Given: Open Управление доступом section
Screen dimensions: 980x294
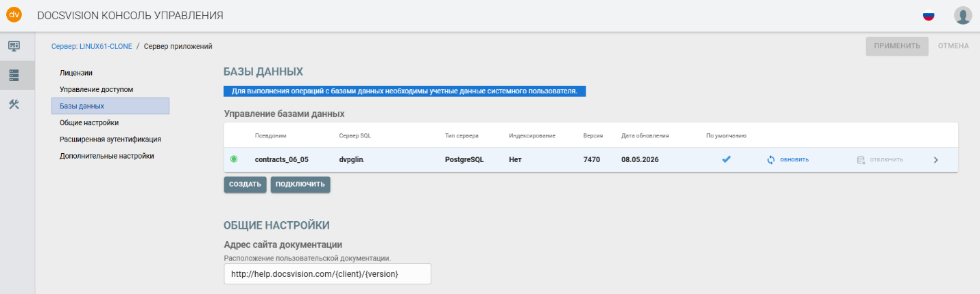Looking at the screenshot, I should 96,89.
